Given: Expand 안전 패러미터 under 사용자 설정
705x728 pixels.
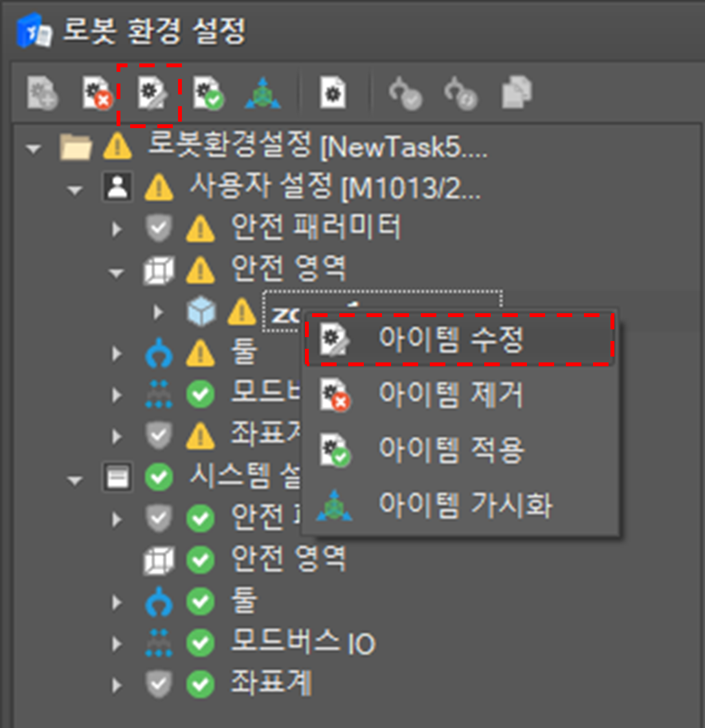Looking at the screenshot, I should [117, 229].
